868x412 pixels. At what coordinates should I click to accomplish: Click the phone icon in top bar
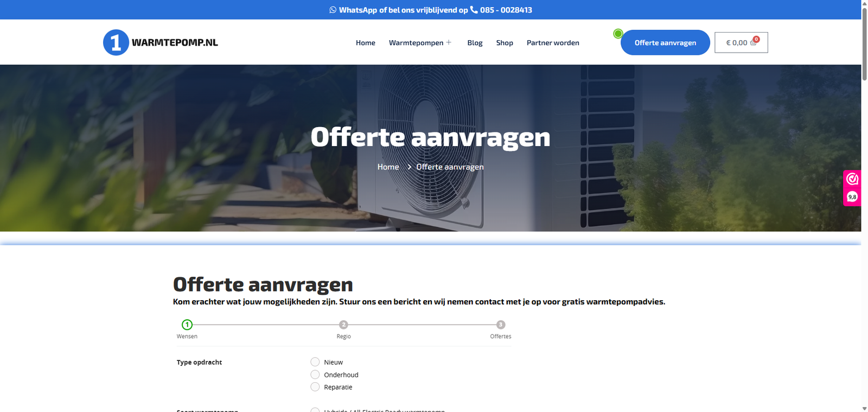click(474, 10)
